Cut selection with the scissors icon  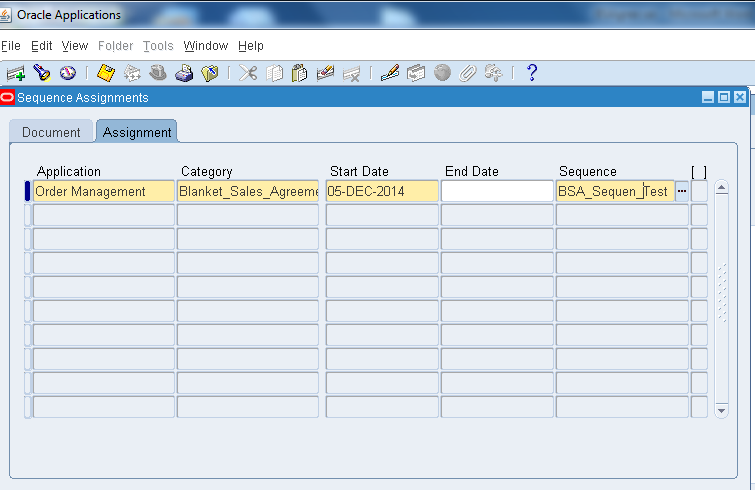coord(248,73)
